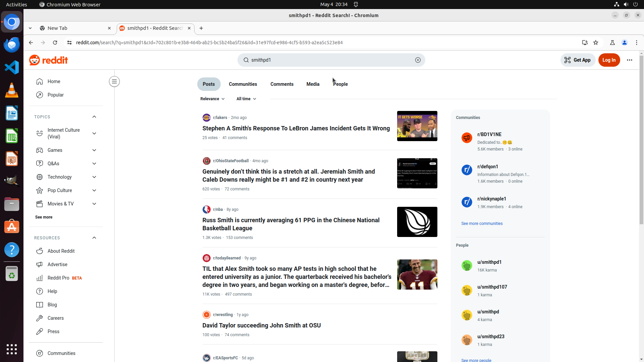Click the magnifier icon in the search bar

pyautogui.click(x=246, y=60)
